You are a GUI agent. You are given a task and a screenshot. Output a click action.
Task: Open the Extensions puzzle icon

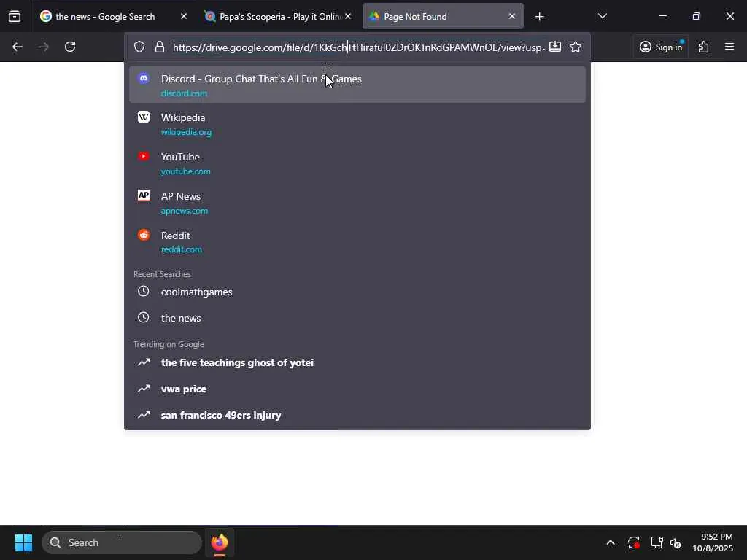(x=704, y=47)
